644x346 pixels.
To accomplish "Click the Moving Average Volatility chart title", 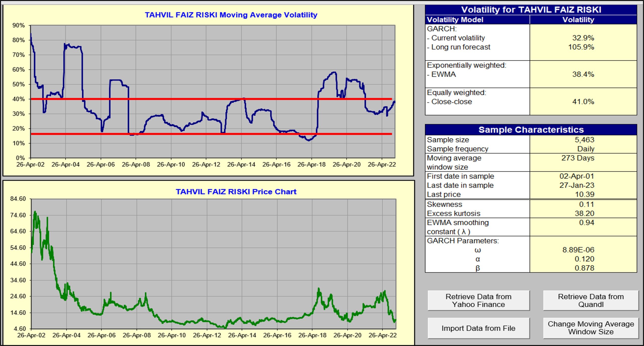I will click(x=231, y=15).
